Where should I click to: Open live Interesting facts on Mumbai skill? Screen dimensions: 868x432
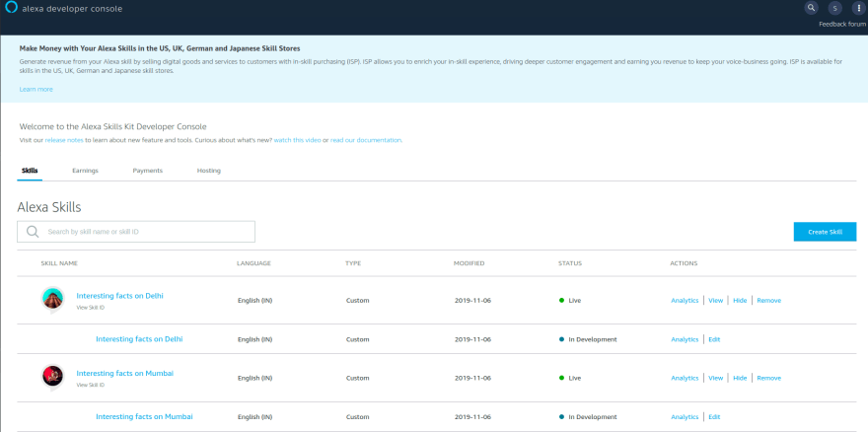pyautogui.click(x=125, y=373)
